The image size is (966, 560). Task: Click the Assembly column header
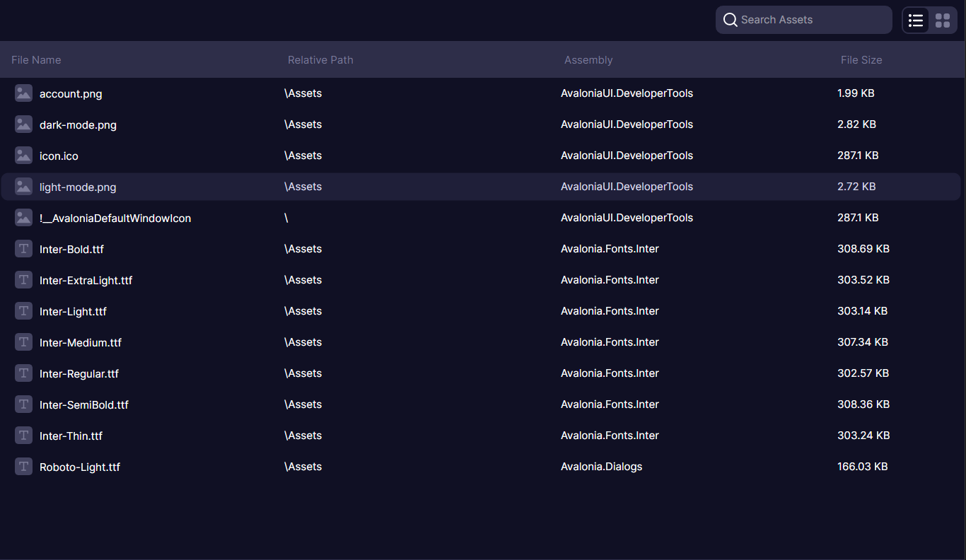click(588, 59)
